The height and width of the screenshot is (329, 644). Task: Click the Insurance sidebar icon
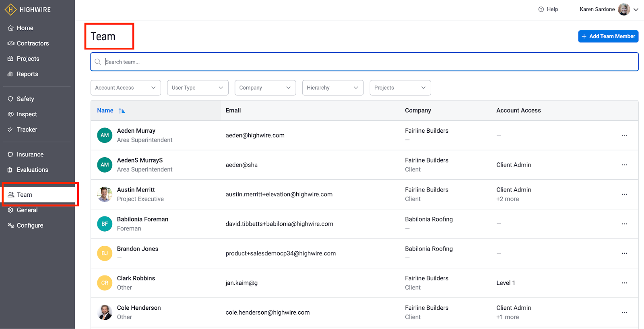coord(10,154)
